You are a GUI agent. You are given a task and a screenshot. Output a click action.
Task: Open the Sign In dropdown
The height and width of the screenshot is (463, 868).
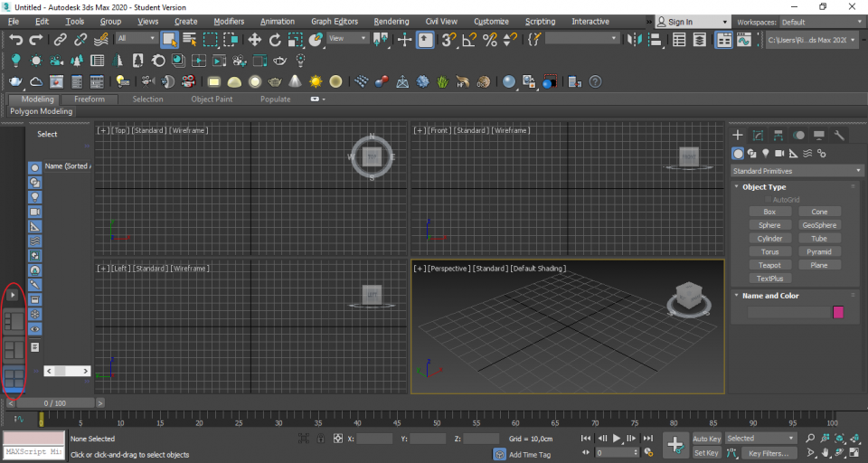(x=692, y=22)
